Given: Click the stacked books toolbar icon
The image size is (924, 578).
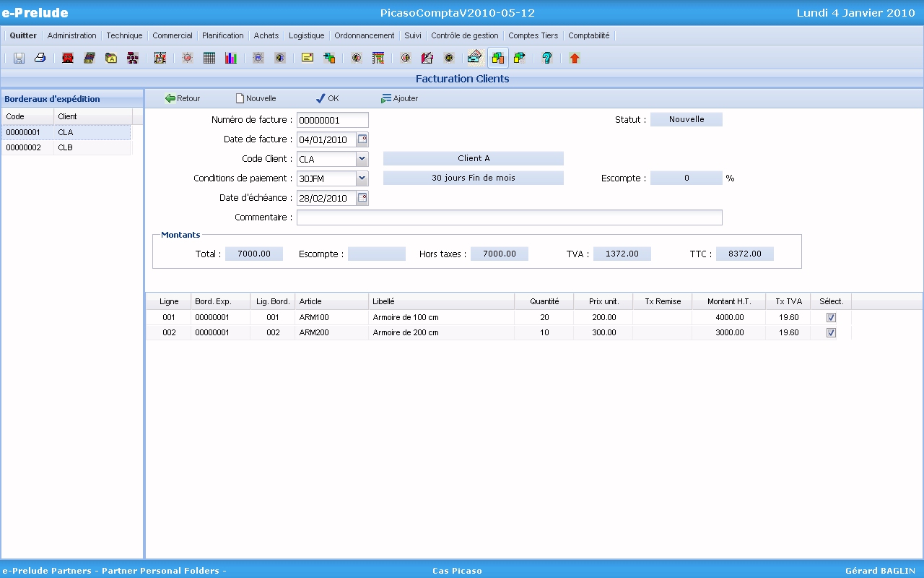Looking at the screenshot, I should coord(90,58).
